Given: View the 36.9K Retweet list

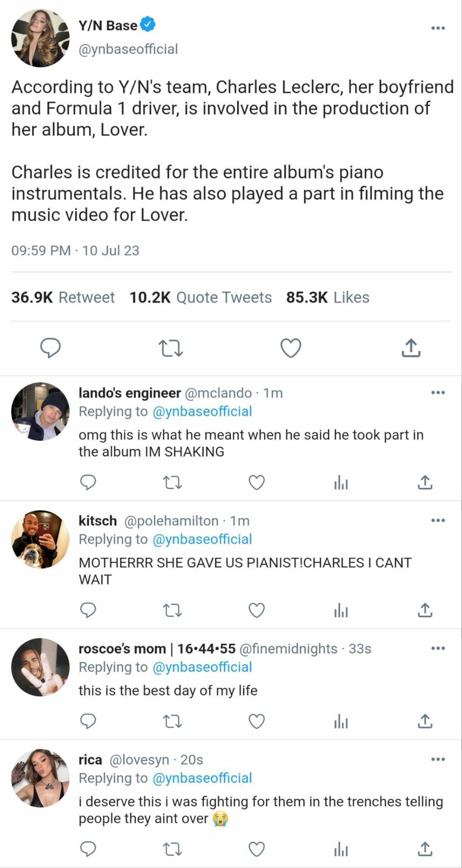Looking at the screenshot, I should [63, 297].
